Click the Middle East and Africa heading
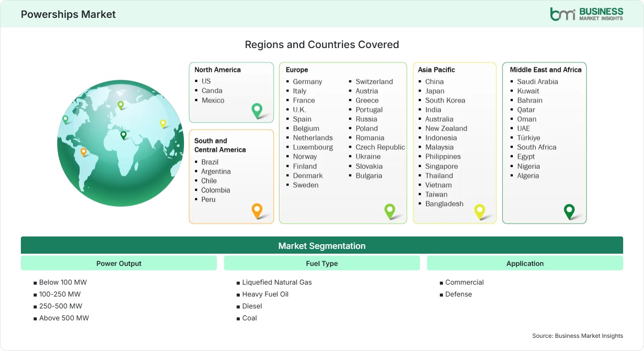This screenshot has height=351, width=644. click(x=546, y=70)
